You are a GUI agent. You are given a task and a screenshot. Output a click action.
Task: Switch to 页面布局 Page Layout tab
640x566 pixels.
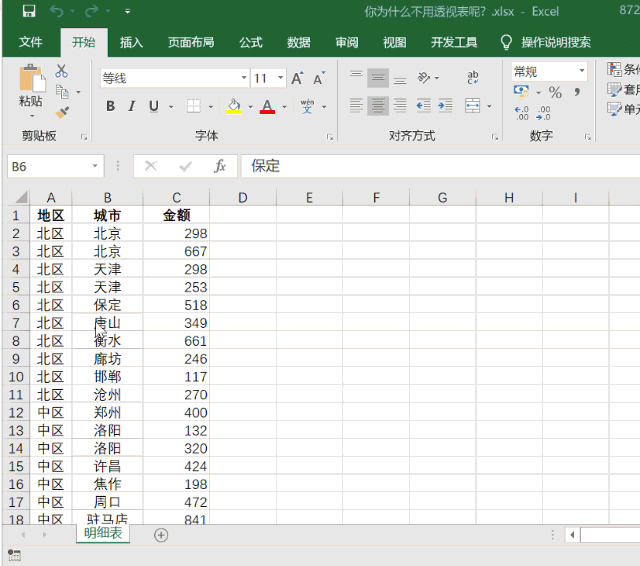(191, 42)
